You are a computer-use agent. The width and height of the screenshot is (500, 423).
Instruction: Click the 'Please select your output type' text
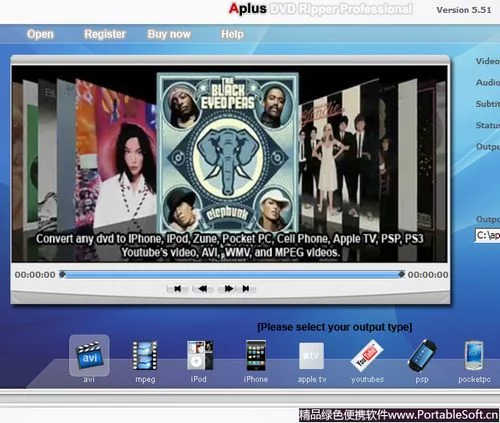click(x=335, y=327)
